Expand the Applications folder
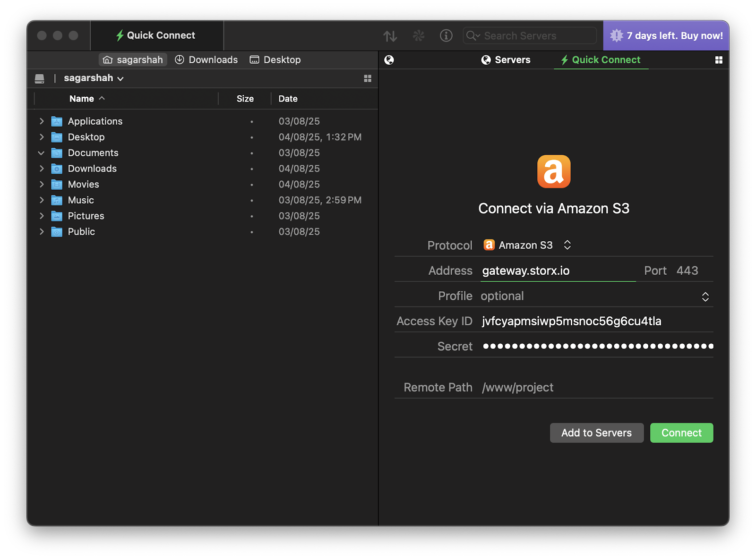This screenshot has height=559, width=756. [42, 121]
